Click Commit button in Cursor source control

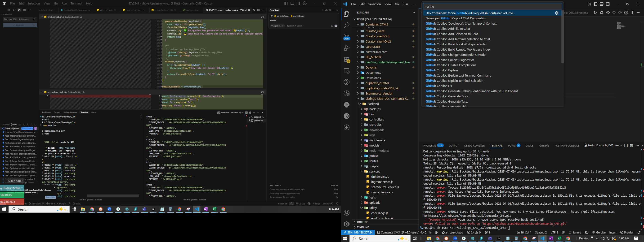pyautogui.click(x=18, y=25)
